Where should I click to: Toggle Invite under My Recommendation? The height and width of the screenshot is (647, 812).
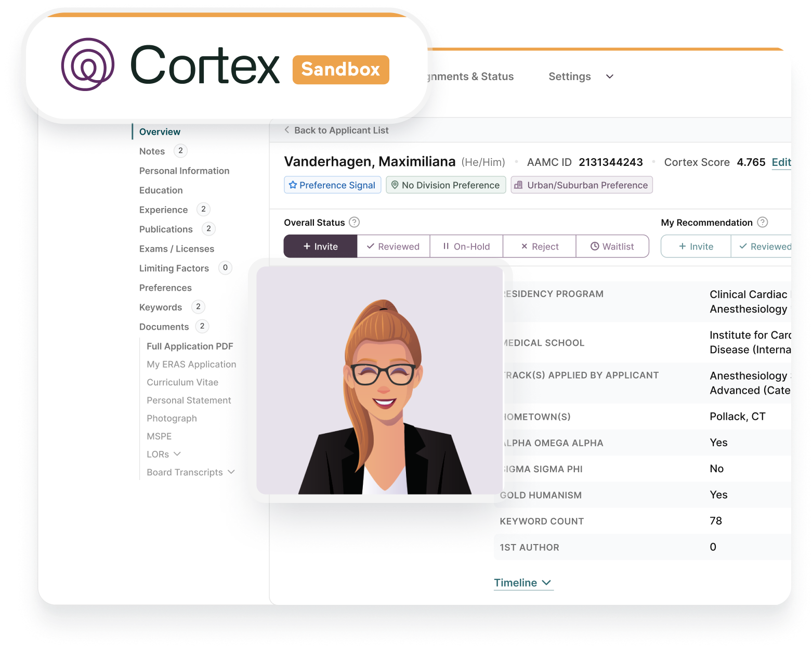(x=695, y=246)
